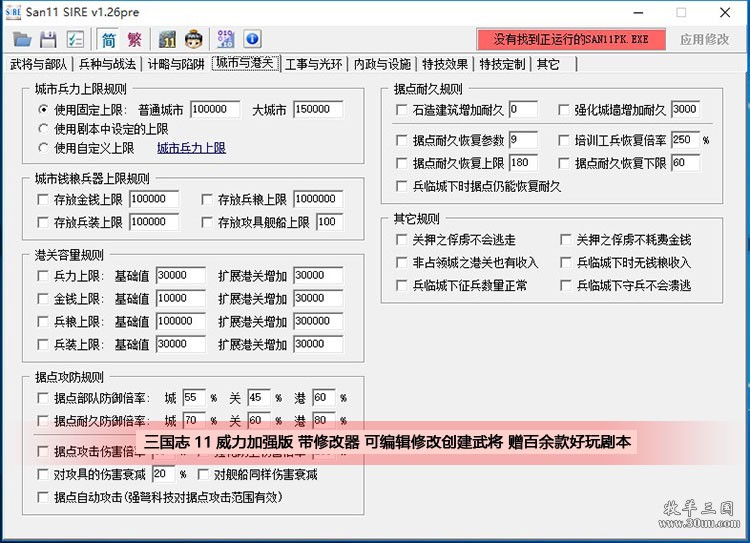Click the 应用修改 button

(x=705, y=39)
